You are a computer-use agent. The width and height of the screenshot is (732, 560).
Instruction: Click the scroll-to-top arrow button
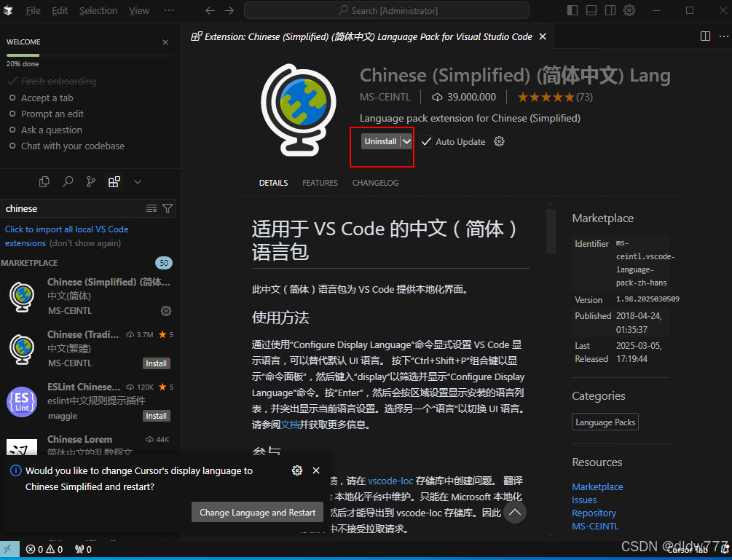pyautogui.click(x=514, y=512)
